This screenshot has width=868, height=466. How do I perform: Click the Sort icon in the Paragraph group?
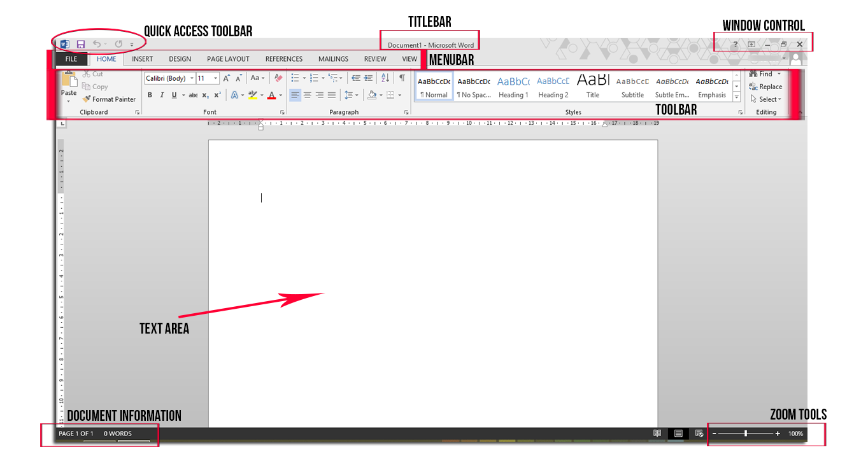pos(385,77)
